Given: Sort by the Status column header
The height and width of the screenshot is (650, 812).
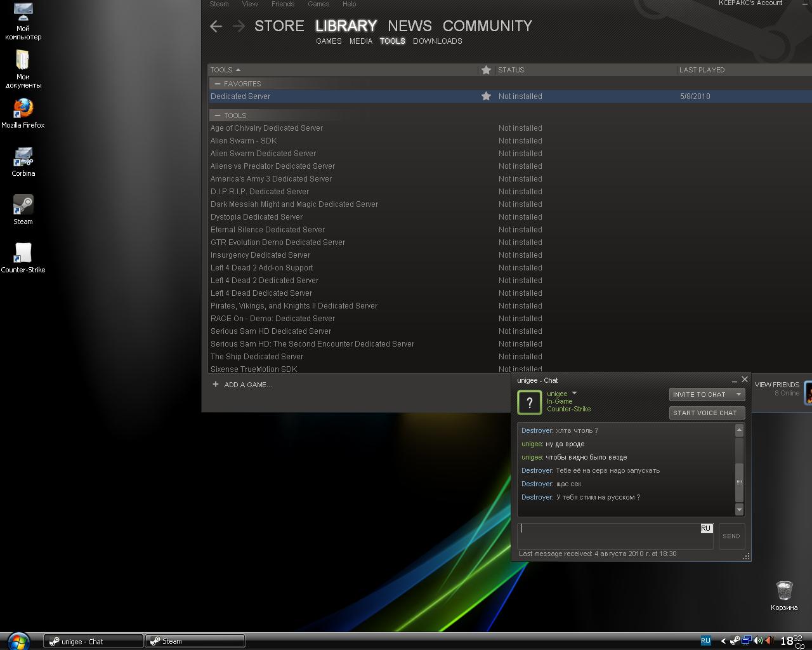Looking at the screenshot, I should point(586,70).
